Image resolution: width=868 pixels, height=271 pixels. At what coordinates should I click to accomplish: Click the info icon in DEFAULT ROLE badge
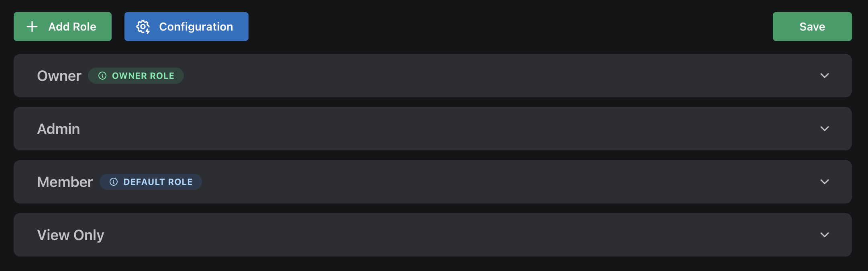(114, 182)
